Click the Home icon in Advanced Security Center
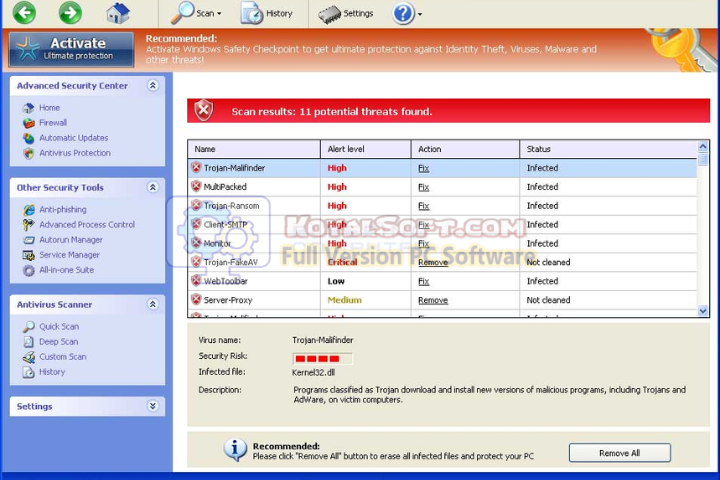The height and width of the screenshot is (480, 720). tap(28, 107)
